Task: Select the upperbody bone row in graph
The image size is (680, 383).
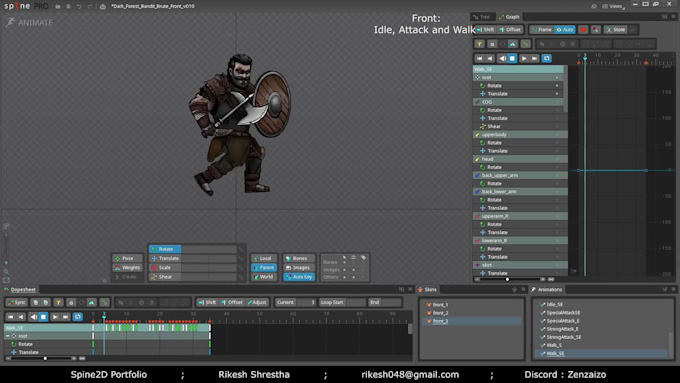Action: coord(520,134)
